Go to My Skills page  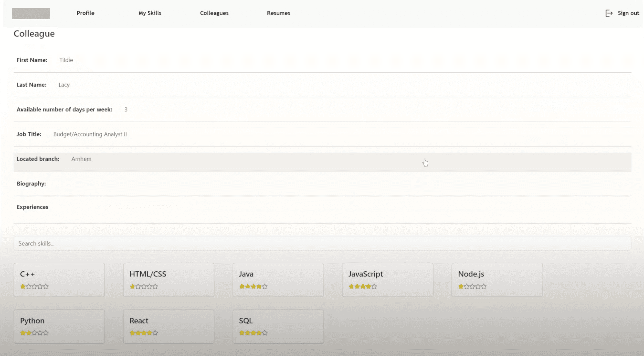pos(150,13)
